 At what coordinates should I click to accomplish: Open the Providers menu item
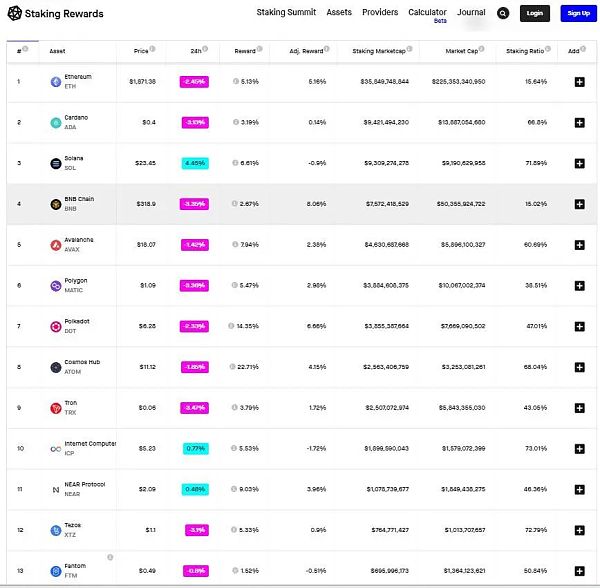coord(380,12)
